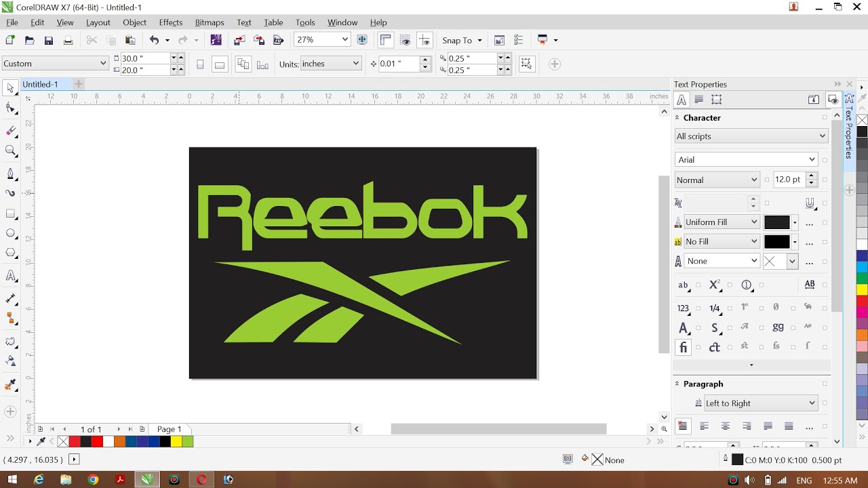868x488 pixels.
Task: Open the All scripts dropdown
Action: pyautogui.click(x=751, y=136)
